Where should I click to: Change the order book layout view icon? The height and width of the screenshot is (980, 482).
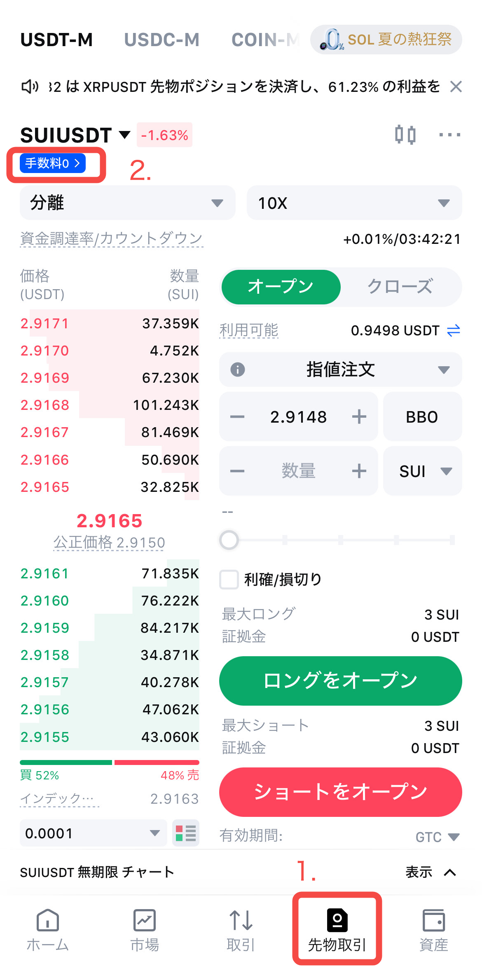click(x=186, y=833)
